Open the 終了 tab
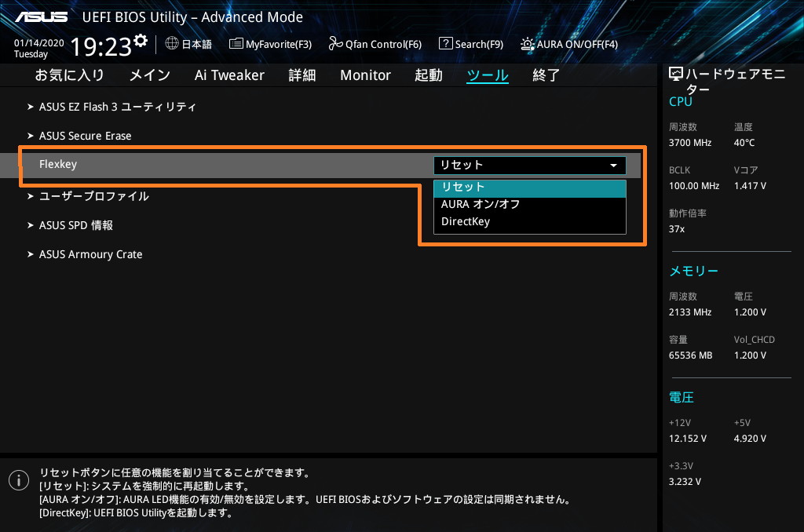The width and height of the screenshot is (804, 532). point(546,75)
